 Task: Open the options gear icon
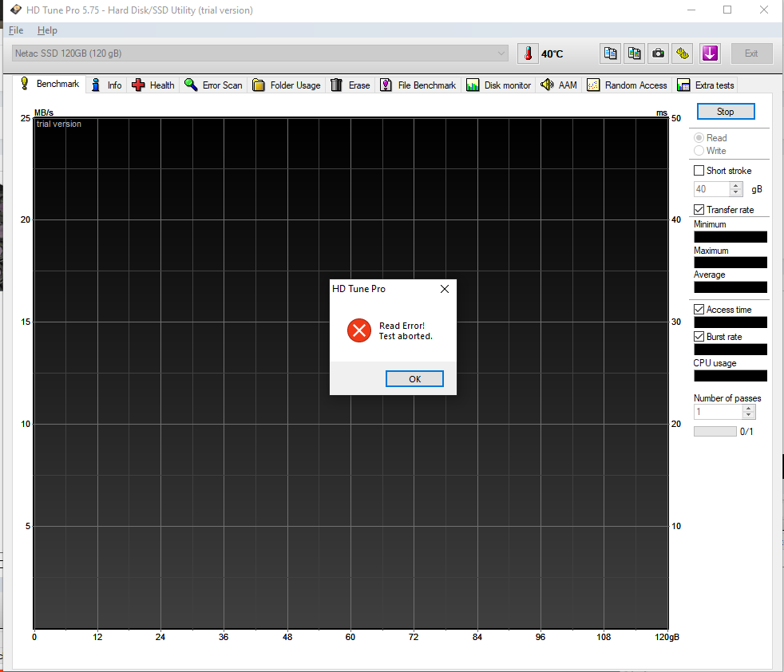pyautogui.click(x=683, y=53)
